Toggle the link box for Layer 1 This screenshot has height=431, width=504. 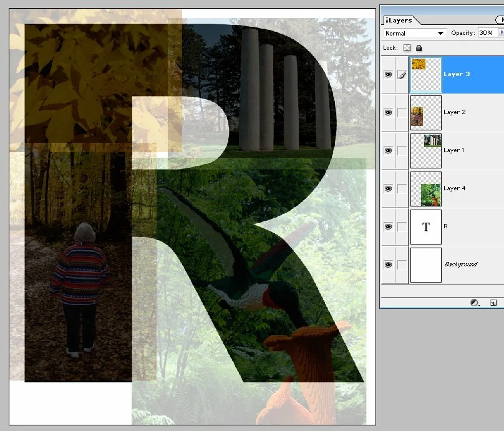pos(402,150)
